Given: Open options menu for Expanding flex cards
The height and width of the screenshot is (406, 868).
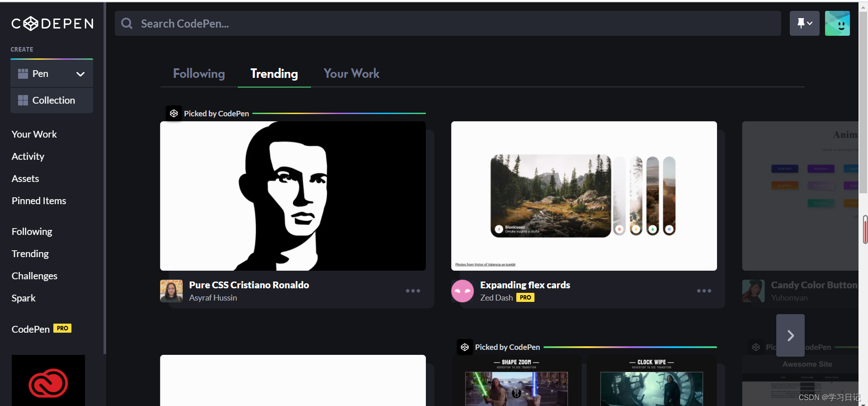Looking at the screenshot, I should point(704,291).
